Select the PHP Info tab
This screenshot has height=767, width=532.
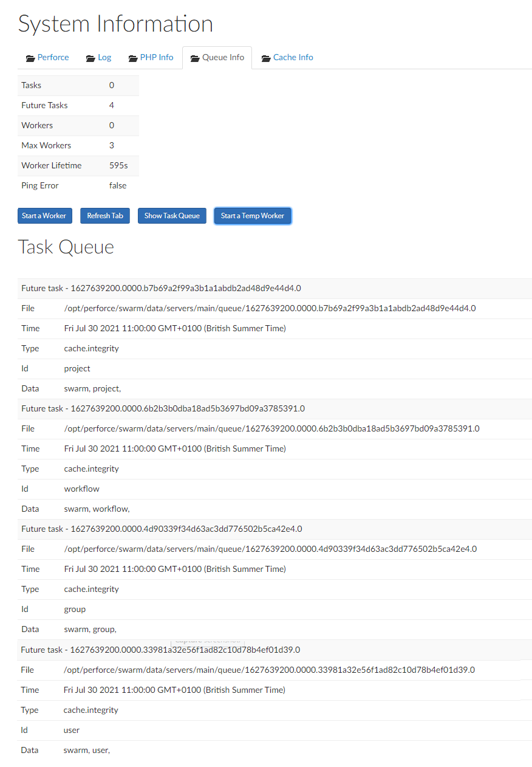155,57
